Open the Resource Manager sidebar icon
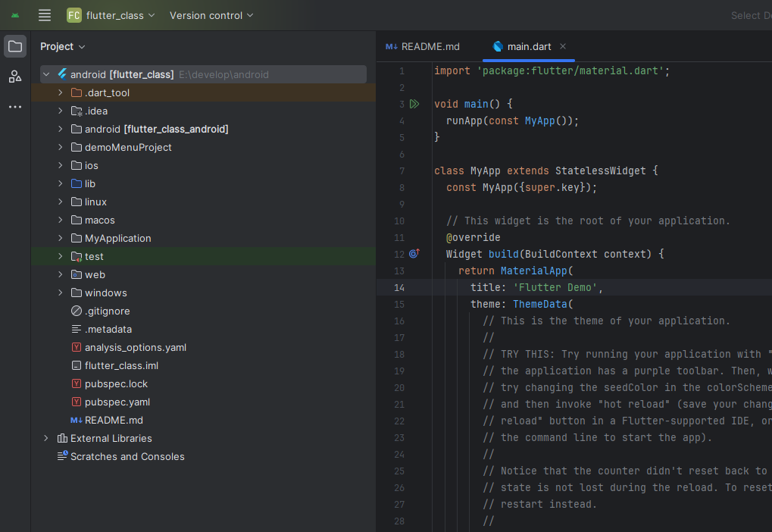Screen dimensions: 772x532 [x=15, y=77]
